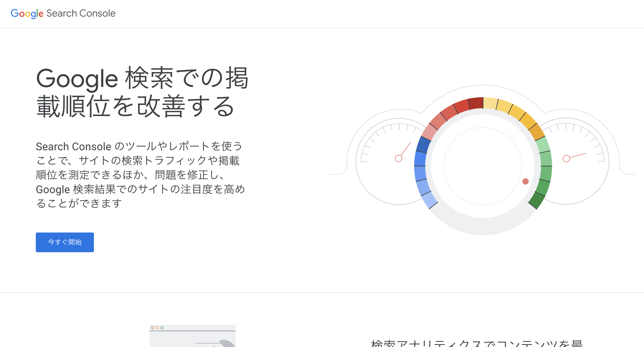The width and height of the screenshot is (644, 347).
Task: Click the browser window illustration below
Action: 193,336
